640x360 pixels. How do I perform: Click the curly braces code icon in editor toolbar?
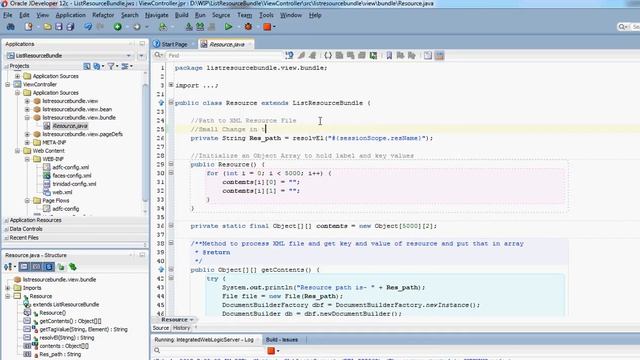pyautogui.click(x=328, y=56)
